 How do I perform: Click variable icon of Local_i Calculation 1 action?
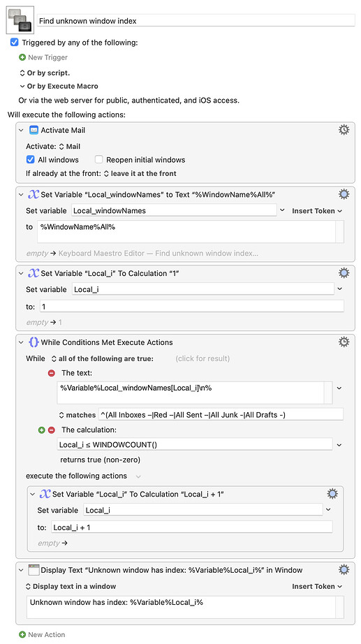pyautogui.click(x=34, y=273)
